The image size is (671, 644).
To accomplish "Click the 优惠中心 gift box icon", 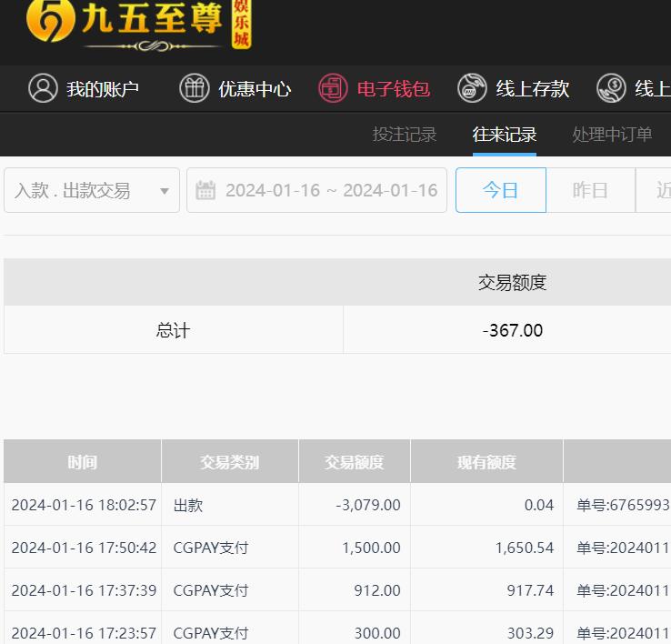I will 194,88.
